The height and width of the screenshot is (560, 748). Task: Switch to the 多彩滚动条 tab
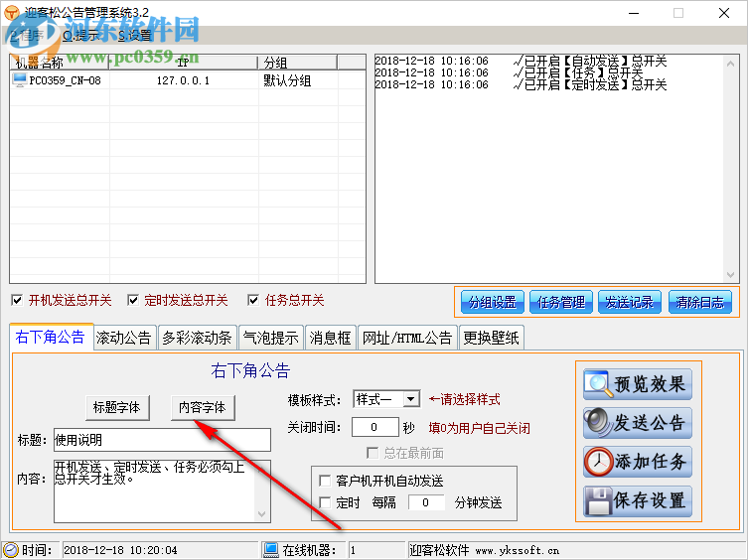point(197,338)
